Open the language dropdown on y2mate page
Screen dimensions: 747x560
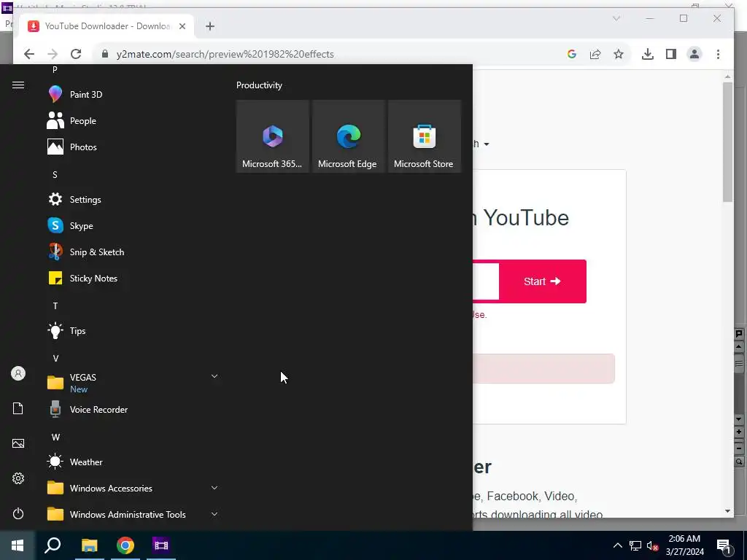pos(481,144)
